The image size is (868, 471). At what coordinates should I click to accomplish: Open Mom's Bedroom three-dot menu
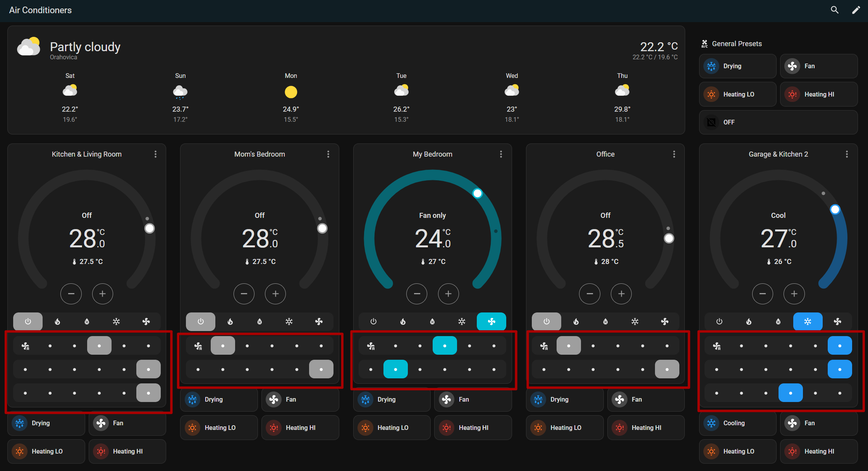click(x=328, y=154)
